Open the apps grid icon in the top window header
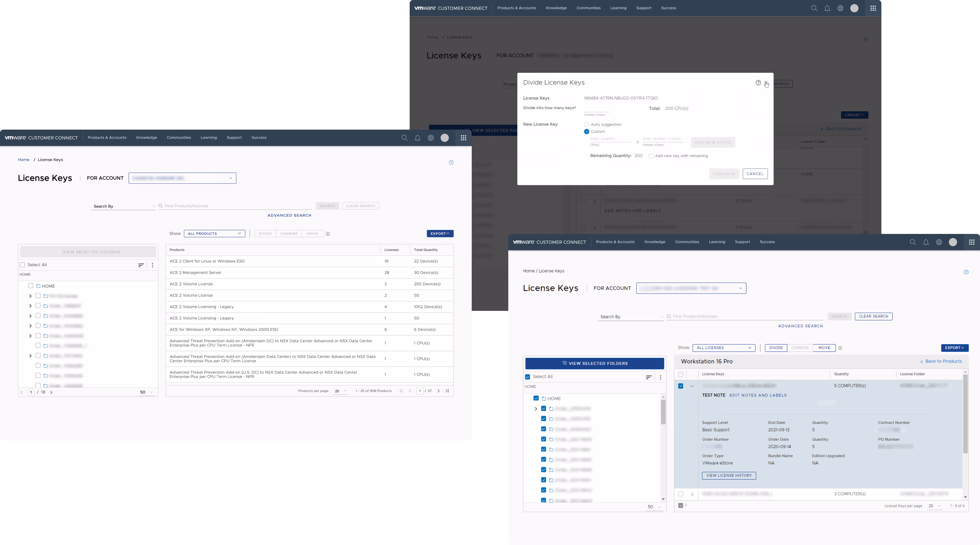The width and height of the screenshot is (980, 545). pos(873,8)
